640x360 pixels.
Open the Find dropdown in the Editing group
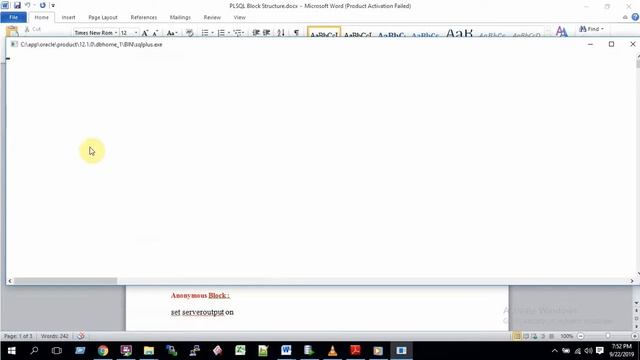point(591,29)
